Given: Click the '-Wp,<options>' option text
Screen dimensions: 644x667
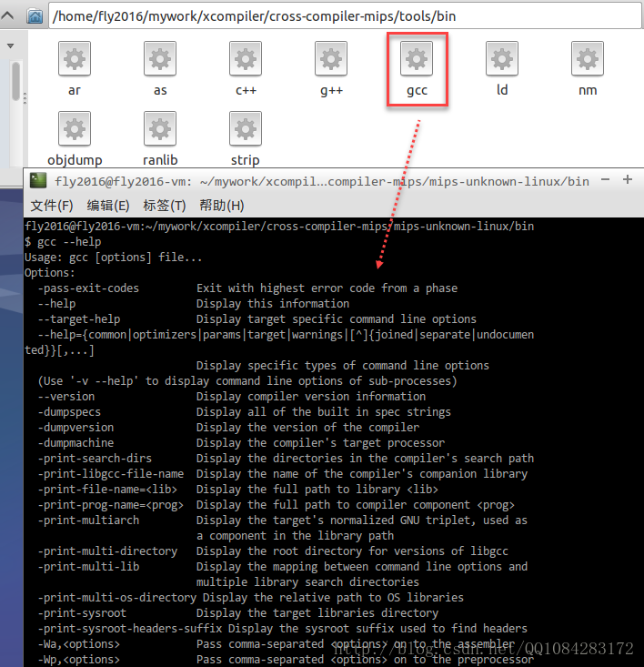Looking at the screenshot, I should click(x=78, y=660).
